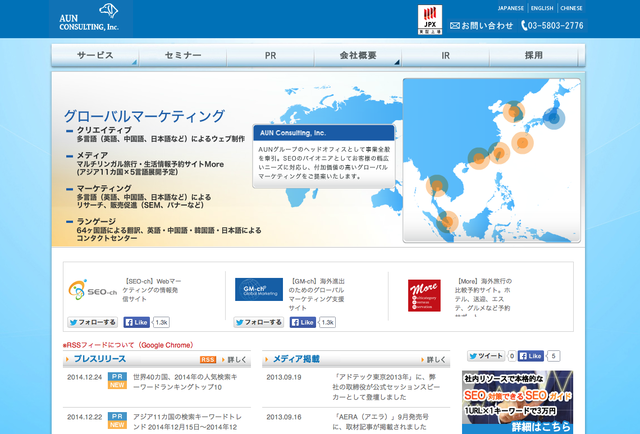Open the SEO-ch logo
Viewport: 640px width, 434px height.
tap(93, 290)
